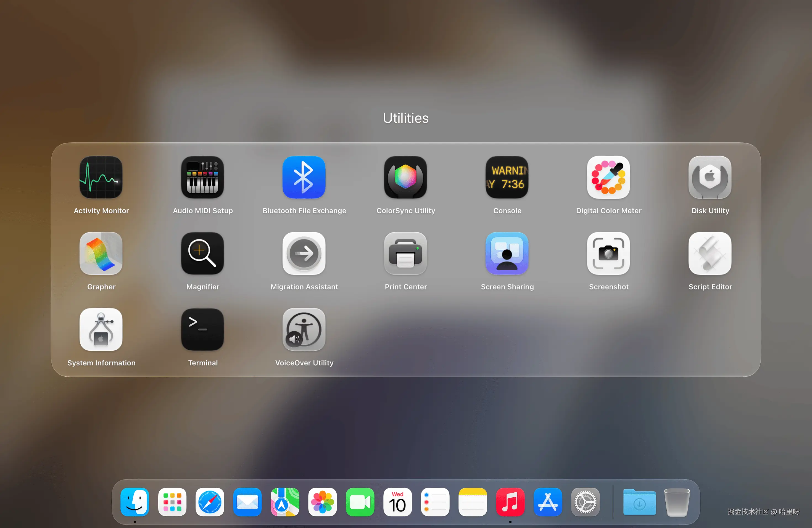The image size is (812, 528).
Task: Open Activity Monitor app
Action: 101,177
